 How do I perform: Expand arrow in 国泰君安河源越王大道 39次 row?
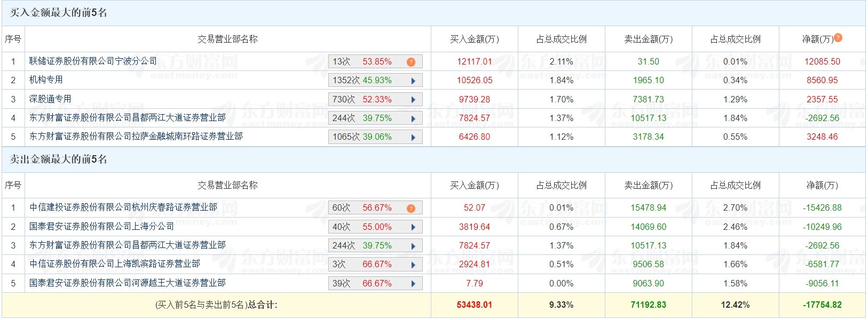pos(413,284)
